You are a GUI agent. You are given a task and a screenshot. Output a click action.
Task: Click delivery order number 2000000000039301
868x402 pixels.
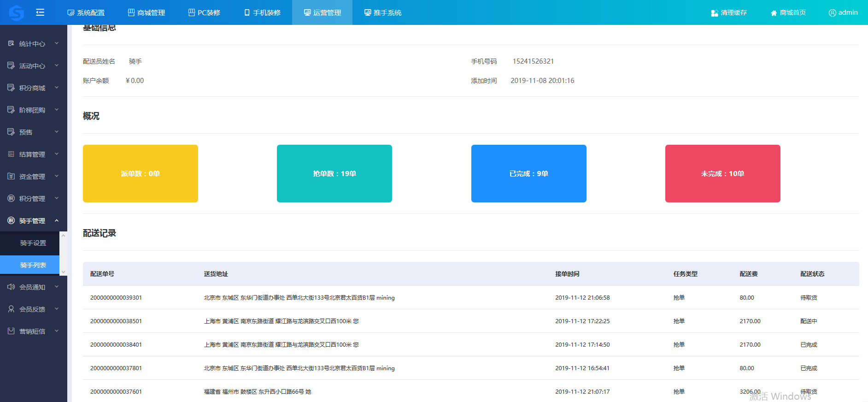click(x=116, y=298)
